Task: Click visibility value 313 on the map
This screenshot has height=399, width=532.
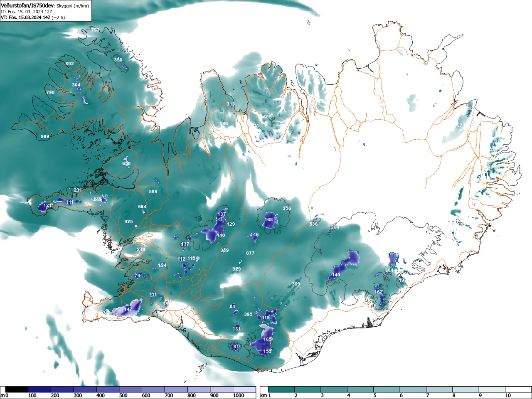Action: [x=231, y=104]
